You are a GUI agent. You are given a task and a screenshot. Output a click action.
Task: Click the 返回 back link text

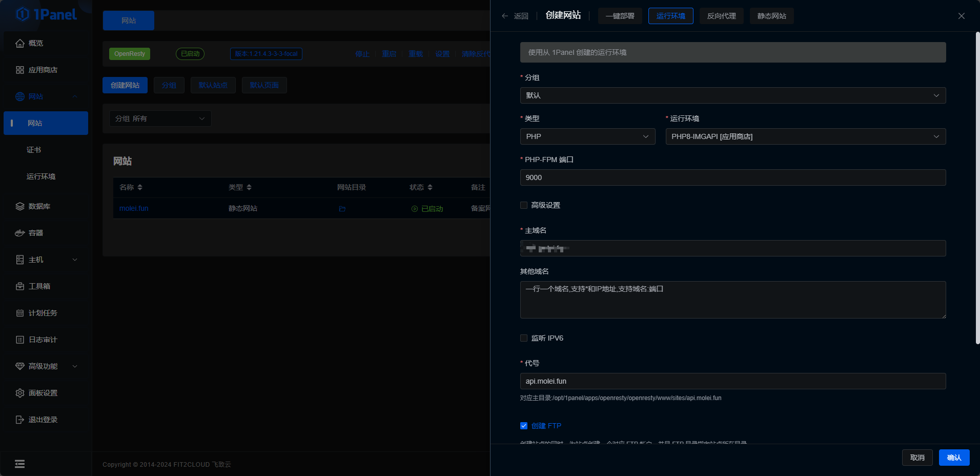click(521, 16)
